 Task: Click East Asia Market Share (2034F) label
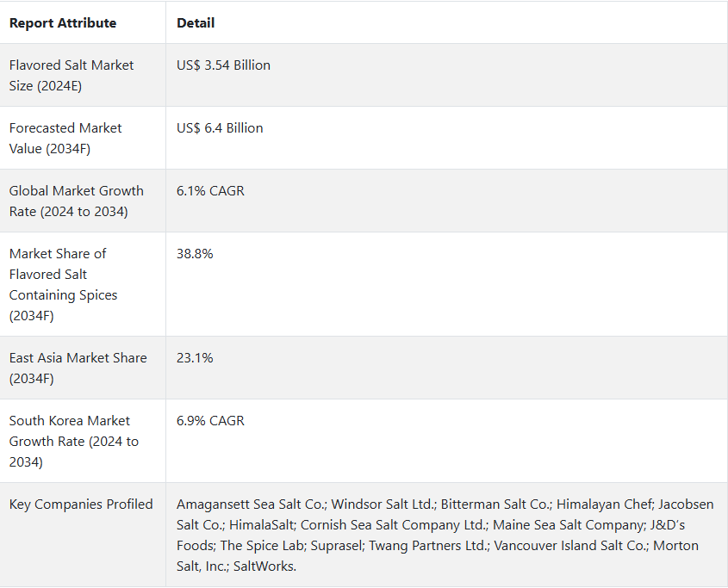78,368
